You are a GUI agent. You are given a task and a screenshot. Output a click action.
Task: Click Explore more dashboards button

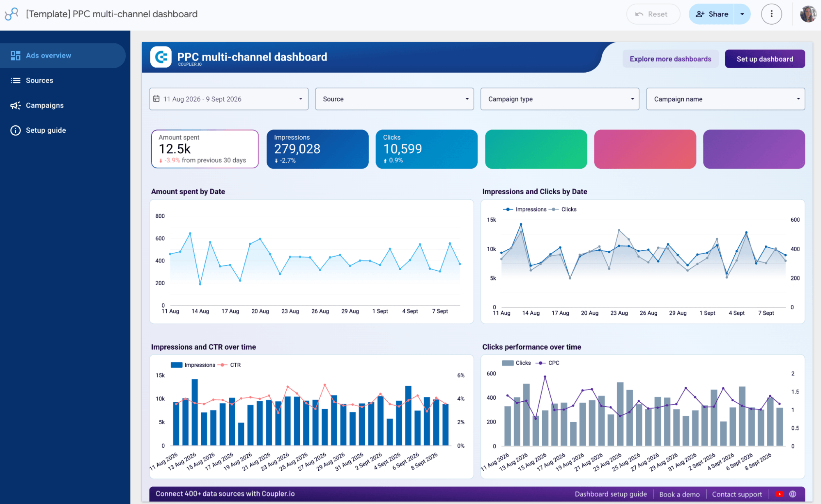click(670, 59)
